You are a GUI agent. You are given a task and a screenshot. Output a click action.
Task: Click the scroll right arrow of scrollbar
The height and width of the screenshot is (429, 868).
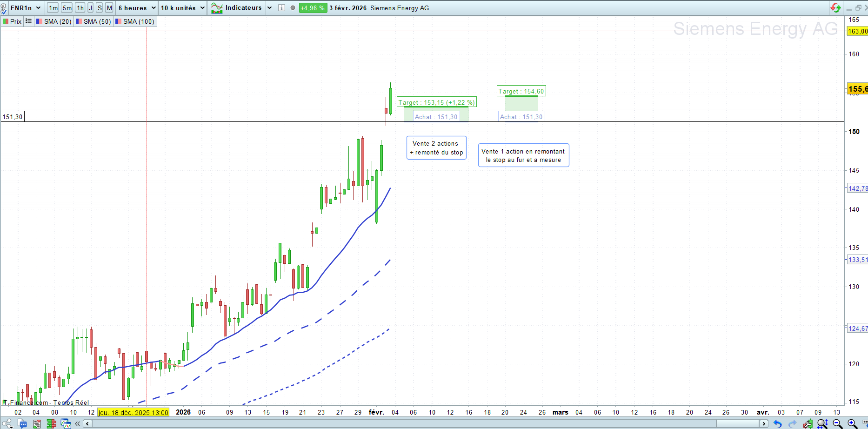(763, 423)
